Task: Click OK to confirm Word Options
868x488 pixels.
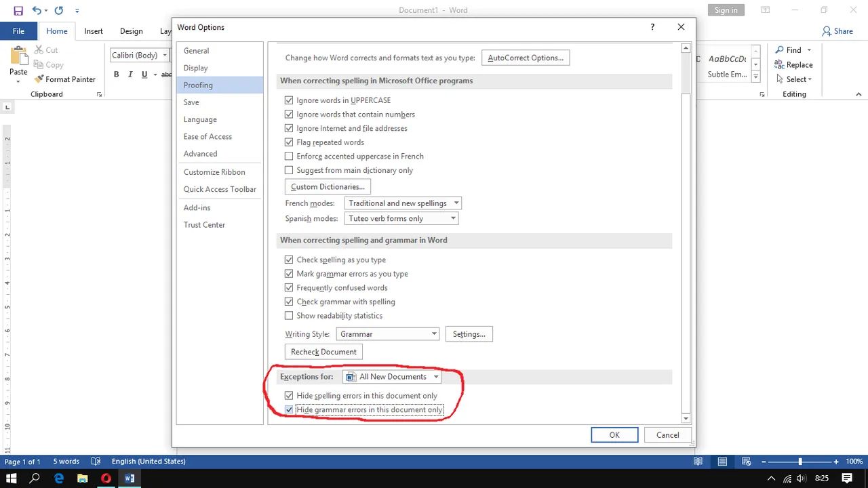Action: (614, 435)
